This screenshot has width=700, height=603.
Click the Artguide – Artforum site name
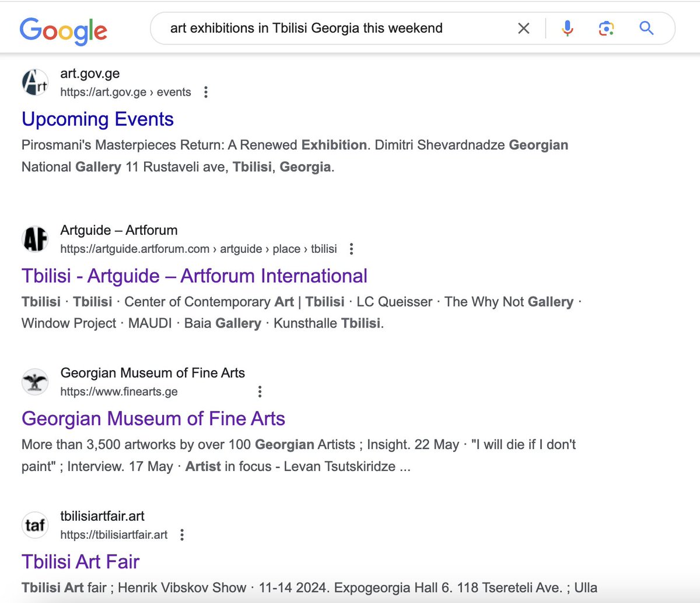119,230
